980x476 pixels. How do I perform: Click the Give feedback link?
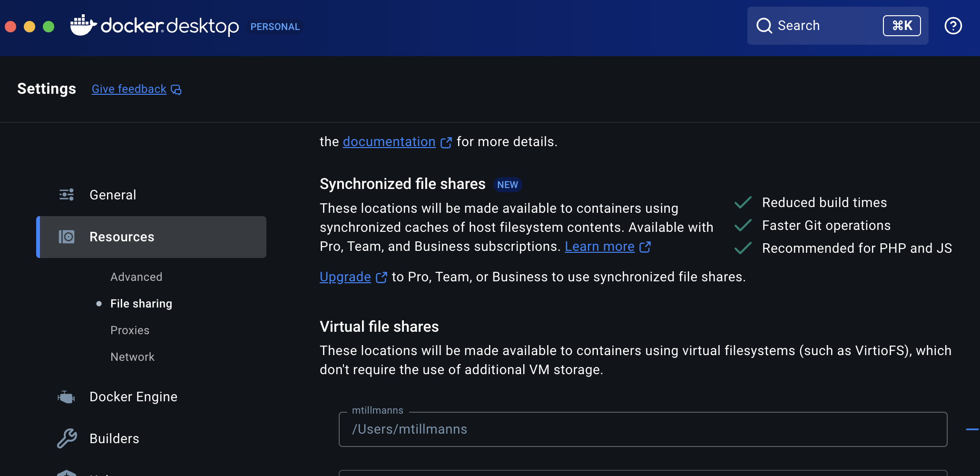pos(129,89)
